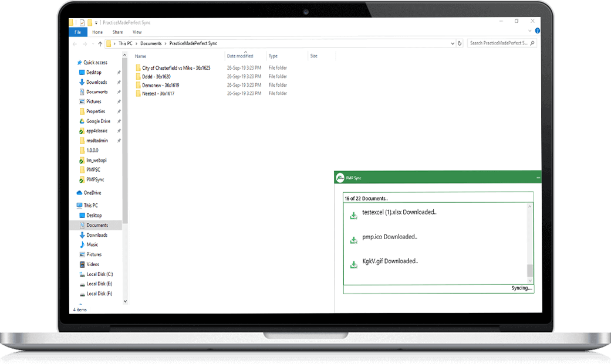Viewport: 611px width, 364px height.
Task: Open Google Drive in the sidebar
Action: coord(94,121)
